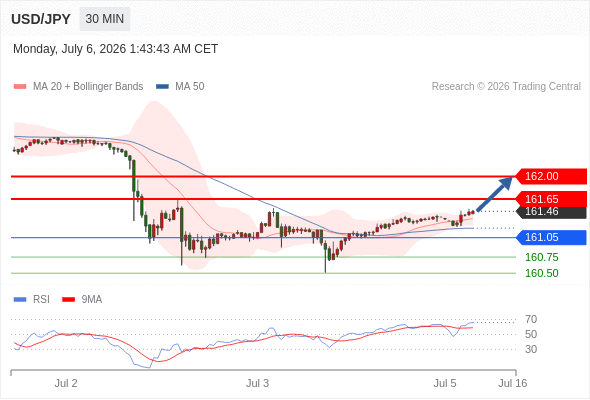
Task: Click the USD/JPY pair title
Action: (41, 19)
